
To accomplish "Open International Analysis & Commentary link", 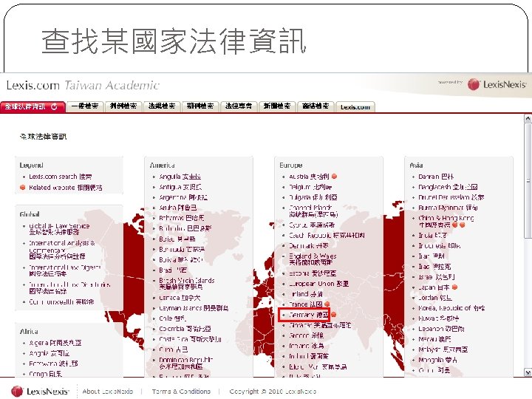I will pos(62,250).
